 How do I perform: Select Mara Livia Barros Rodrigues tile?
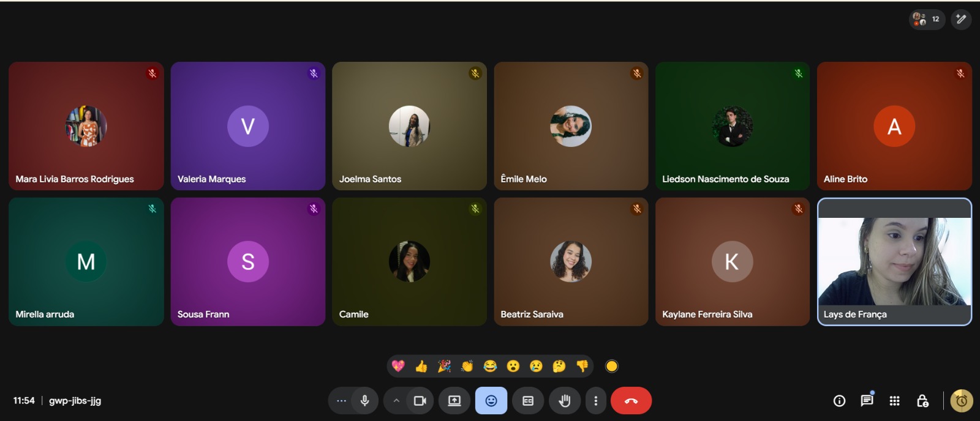[x=86, y=126]
